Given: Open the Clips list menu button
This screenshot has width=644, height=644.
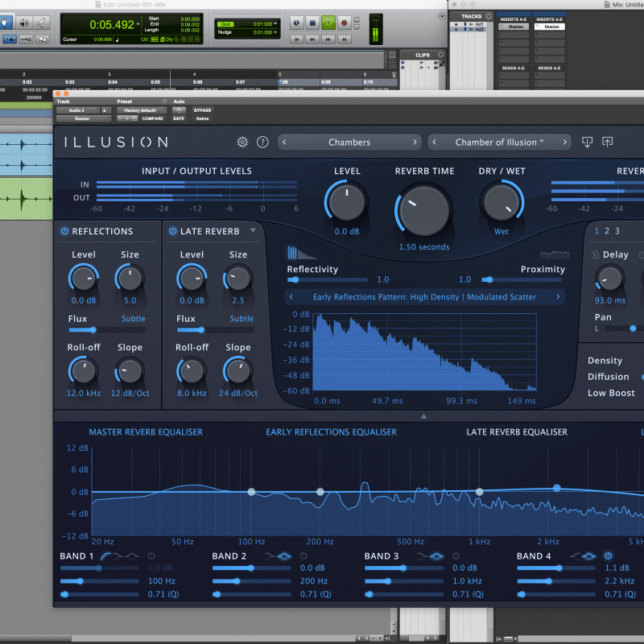Looking at the screenshot, I should coord(441,55).
